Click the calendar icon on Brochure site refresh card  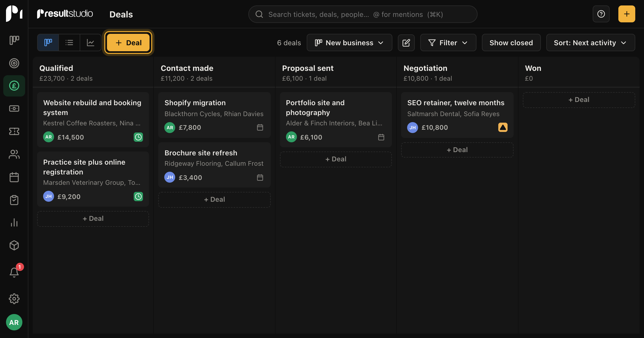tap(260, 177)
